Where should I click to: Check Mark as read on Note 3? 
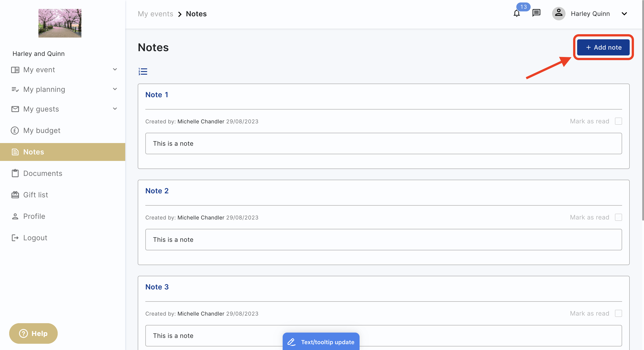coord(618,313)
